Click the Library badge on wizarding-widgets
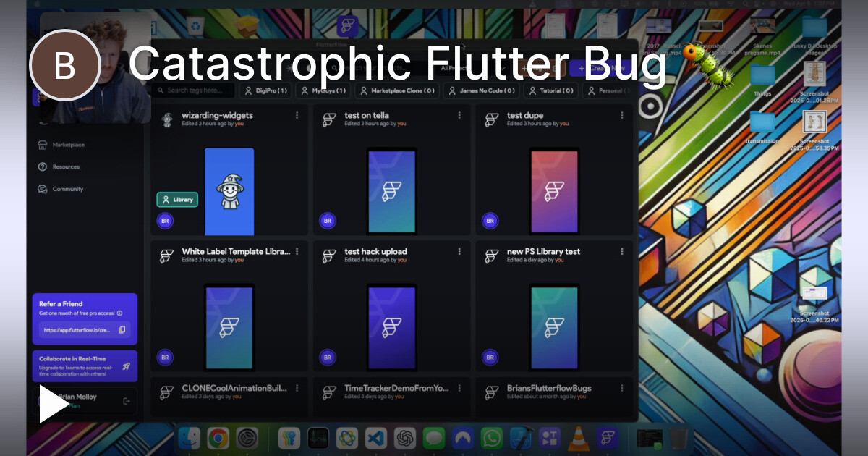The width and height of the screenshot is (868, 456). click(x=177, y=200)
